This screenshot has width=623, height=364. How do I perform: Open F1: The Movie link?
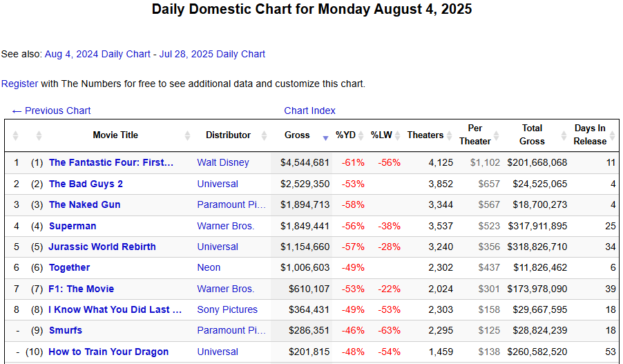[81, 289]
